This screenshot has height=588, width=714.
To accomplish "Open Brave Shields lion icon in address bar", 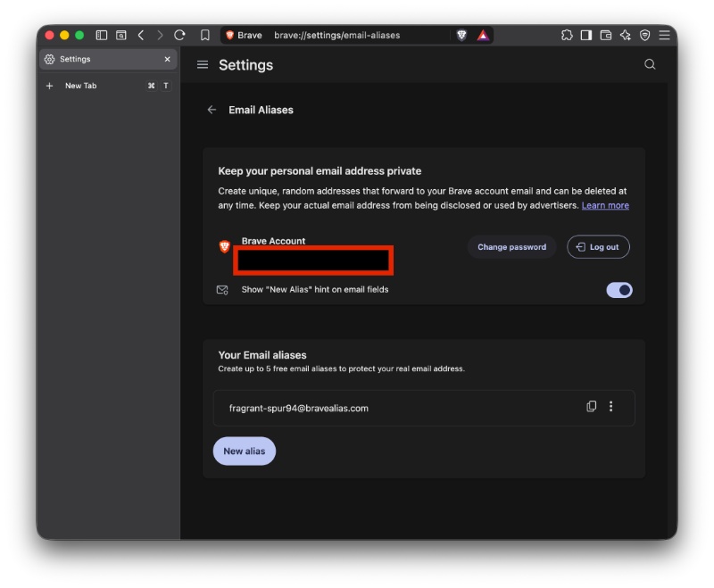I will (461, 35).
